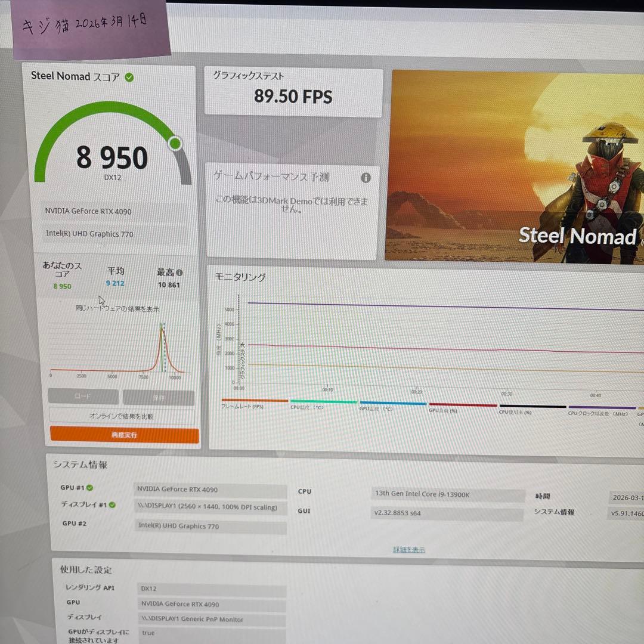Click the green あなたのスコア value 8 950
Screen dimensions: 644x644
[62, 286]
